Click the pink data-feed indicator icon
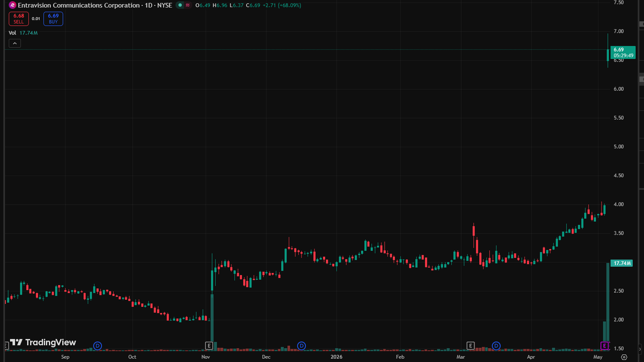 click(188, 5)
